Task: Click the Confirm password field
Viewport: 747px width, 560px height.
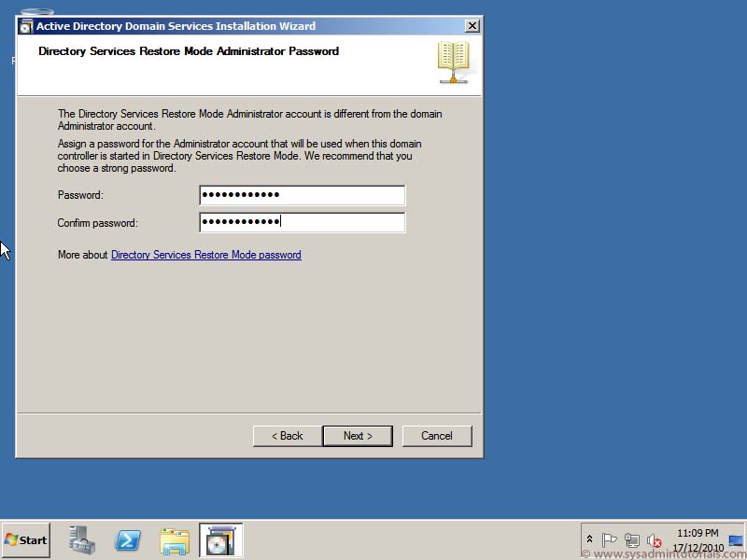Action: pyautogui.click(x=301, y=222)
